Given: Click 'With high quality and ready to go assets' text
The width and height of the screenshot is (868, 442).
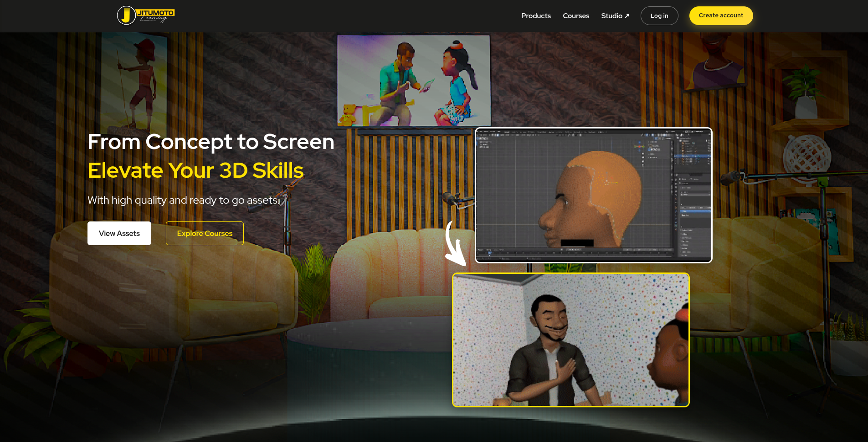Looking at the screenshot, I should point(183,200).
